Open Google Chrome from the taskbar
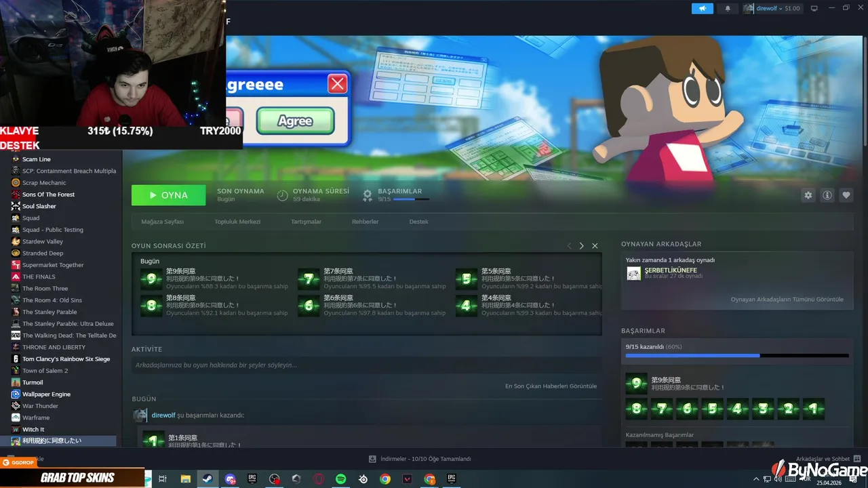The width and height of the screenshot is (868, 488). coord(385,479)
